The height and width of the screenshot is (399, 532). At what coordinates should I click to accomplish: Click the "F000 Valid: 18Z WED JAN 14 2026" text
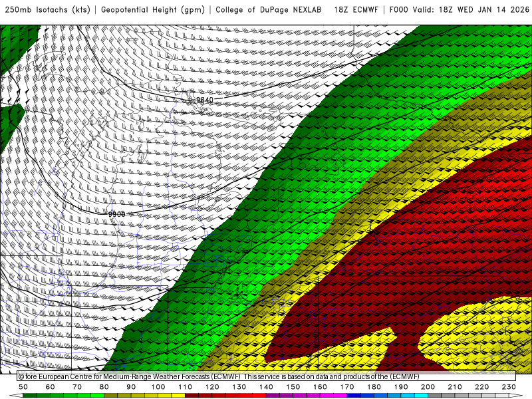[459, 9]
